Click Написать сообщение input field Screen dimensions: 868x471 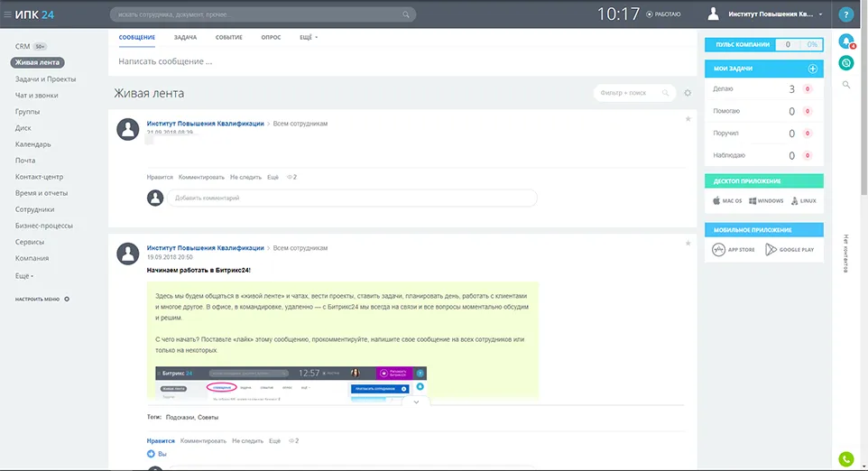pos(402,61)
